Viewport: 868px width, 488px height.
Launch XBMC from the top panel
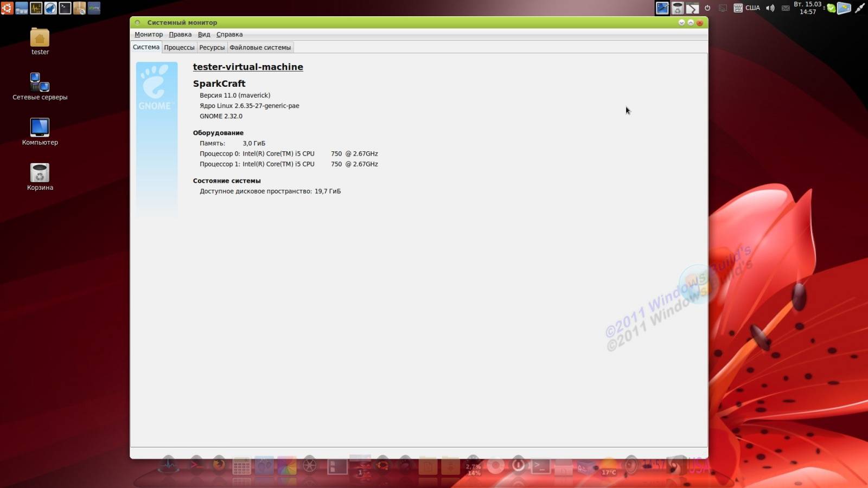pos(94,8)
